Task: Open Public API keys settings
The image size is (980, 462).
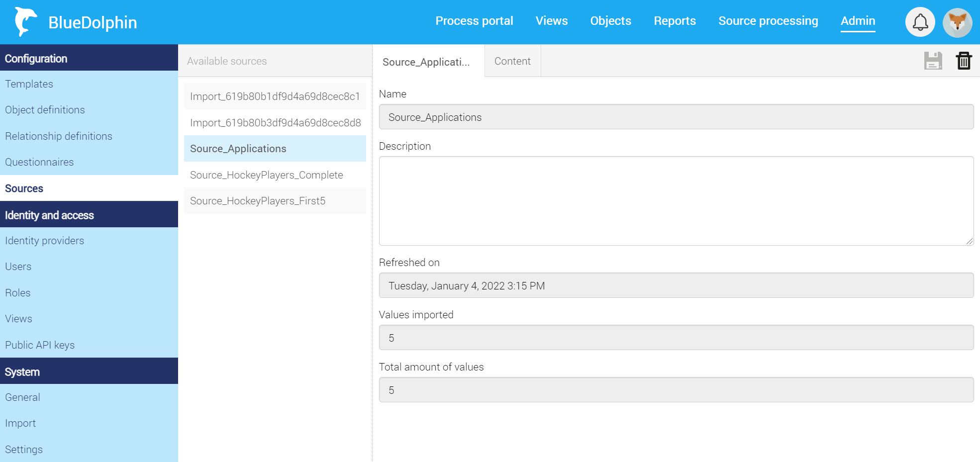Action: (x=40, y=345)
